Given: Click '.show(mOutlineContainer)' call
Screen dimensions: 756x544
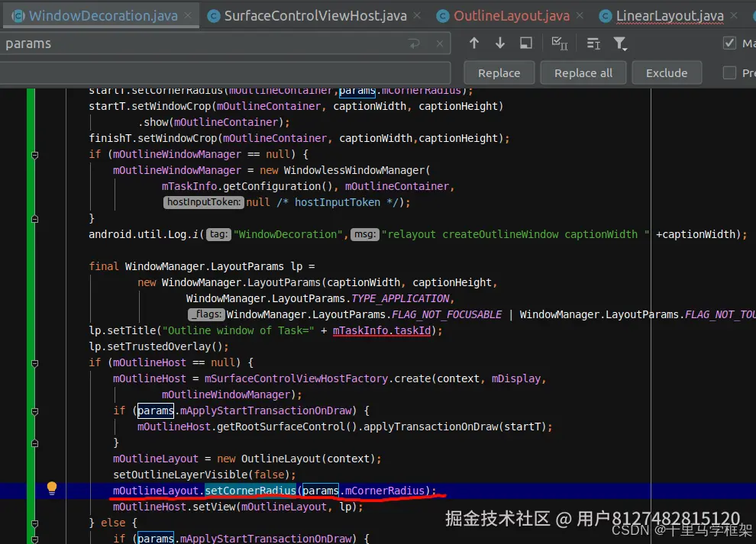Looking at the screenshot, I should coord(212,122).
